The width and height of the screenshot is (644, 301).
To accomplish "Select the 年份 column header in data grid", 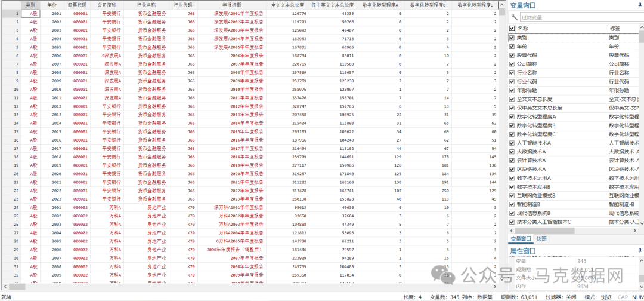I will (52, 5).
